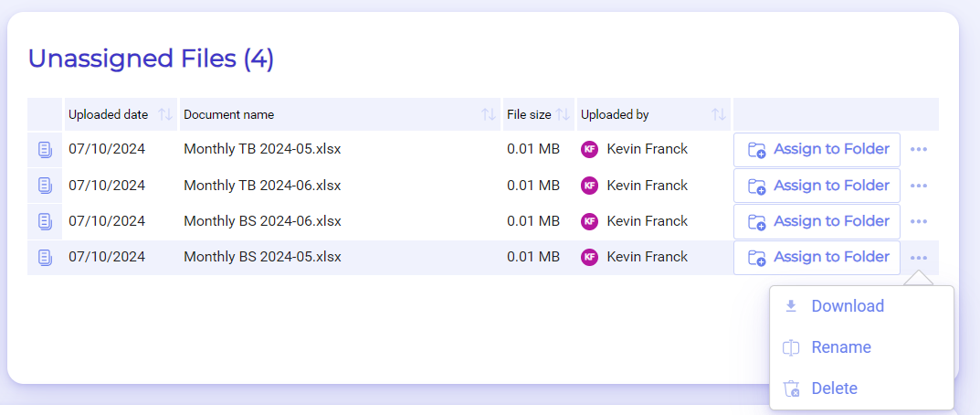Open more options for Monthly BS 2024-06.xlsx
Viewport: 980px width, 415px height.
(x=919, y=221)
